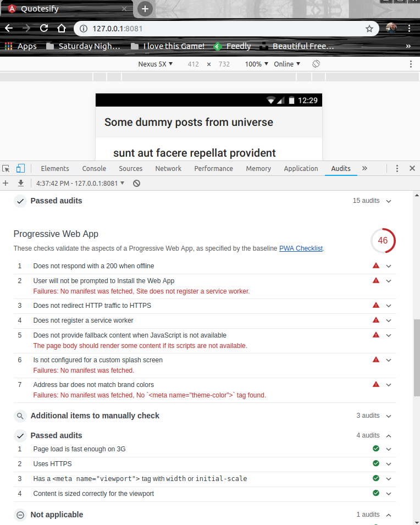This screenshot has width=420, height=525.
Task: Toggle the device toolbar icon
Action: (x=20, y=169)
